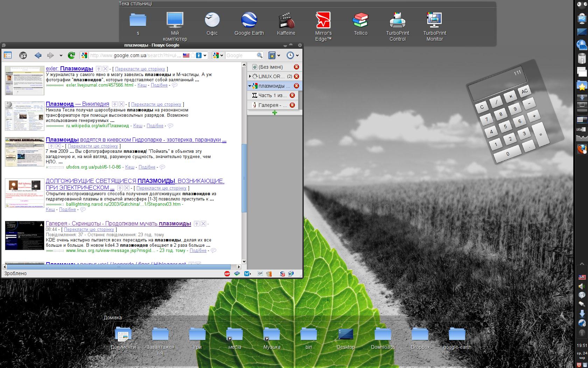Viewport: 588px width, 368px height.
Task: Click the Firefox icon in the right panel
Action: [582, 149]
